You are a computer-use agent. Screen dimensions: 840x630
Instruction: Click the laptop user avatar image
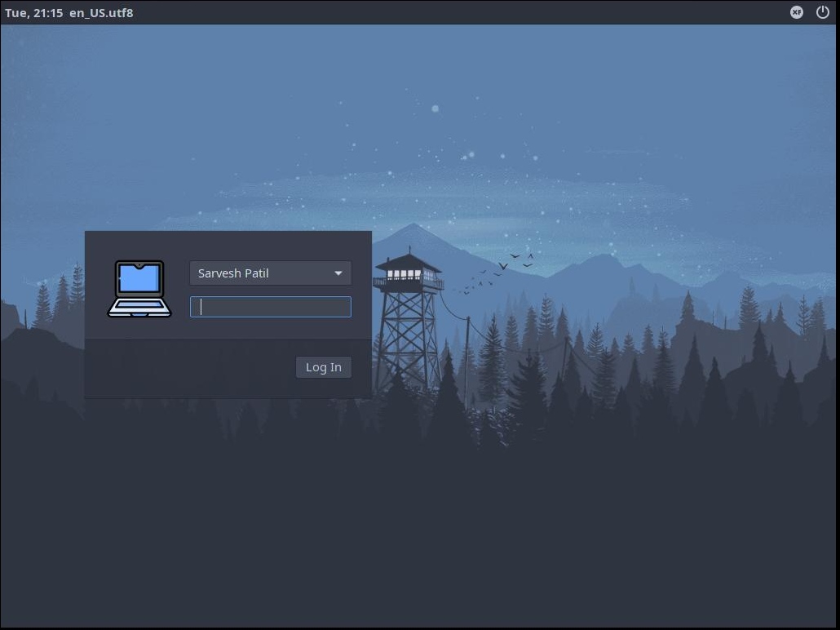(139, 289)
